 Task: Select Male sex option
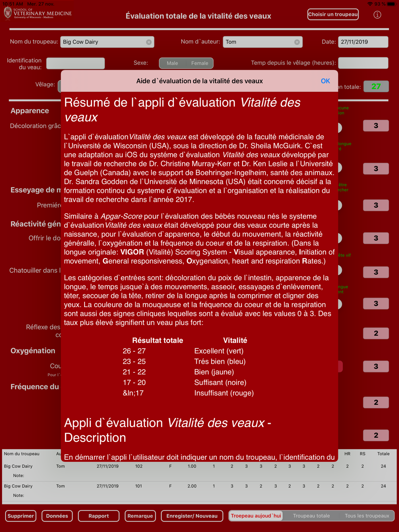(172, 63)
